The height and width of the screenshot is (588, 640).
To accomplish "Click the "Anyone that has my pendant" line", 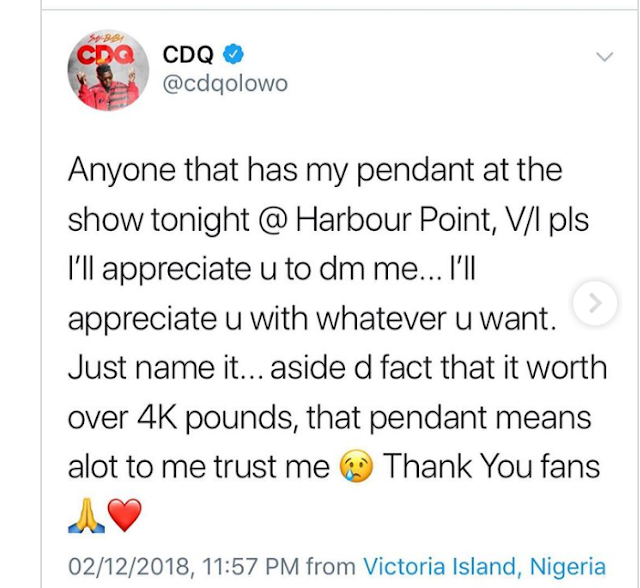I will point(271,171).
